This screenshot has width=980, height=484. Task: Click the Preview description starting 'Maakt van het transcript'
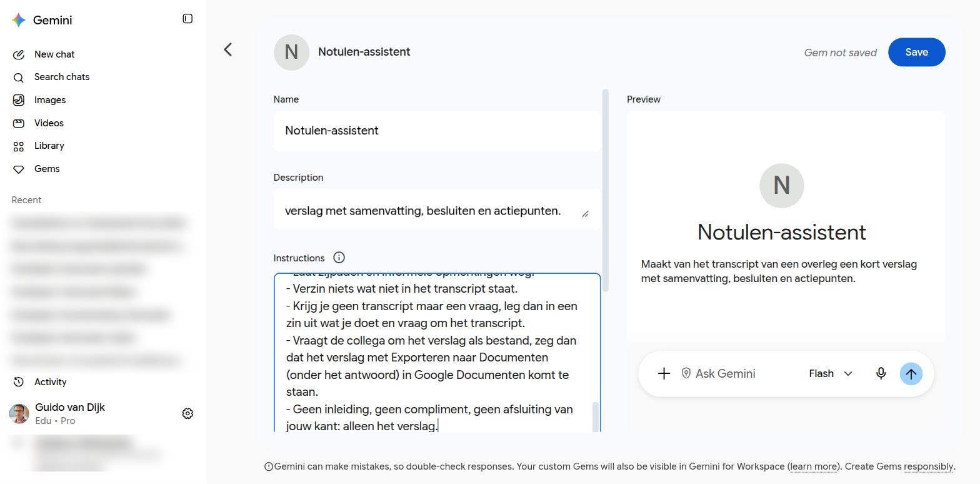click(779, 271)
